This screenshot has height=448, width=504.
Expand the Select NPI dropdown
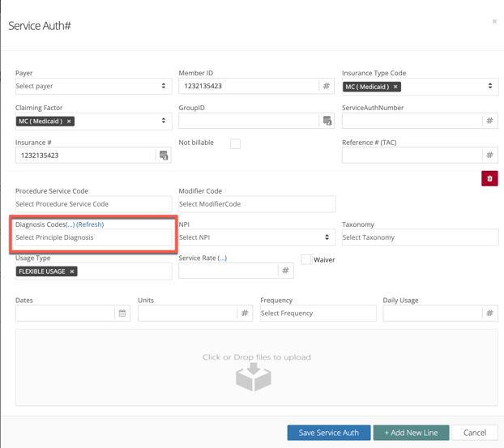click(x=256, y=237)
